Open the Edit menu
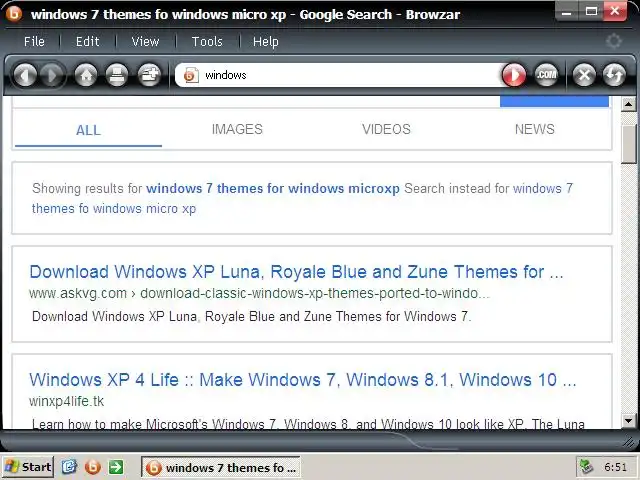This screenshot has height=480, width=640. pos(87,42)
